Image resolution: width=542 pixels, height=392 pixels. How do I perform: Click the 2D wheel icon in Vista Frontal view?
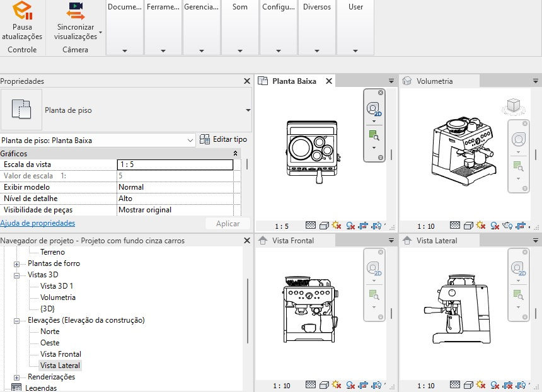point(374,268)
